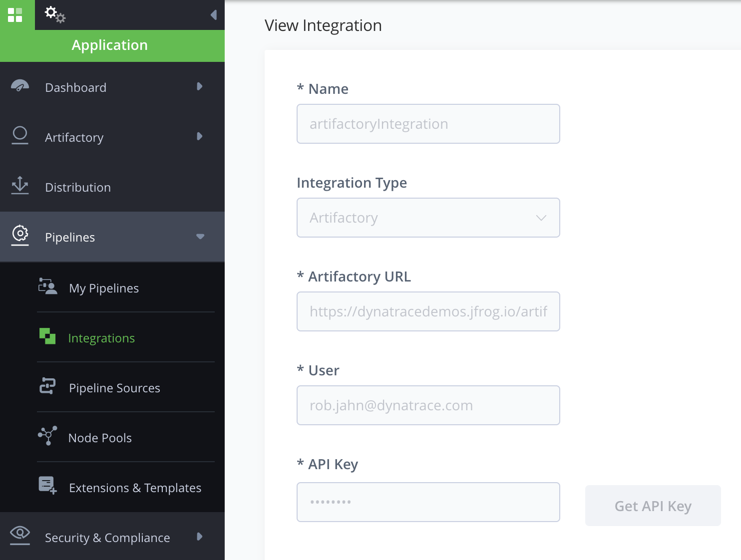Open Security & Compliance
Screen dimensions: 741x560
pyautogui.click(x=112, y=537)
